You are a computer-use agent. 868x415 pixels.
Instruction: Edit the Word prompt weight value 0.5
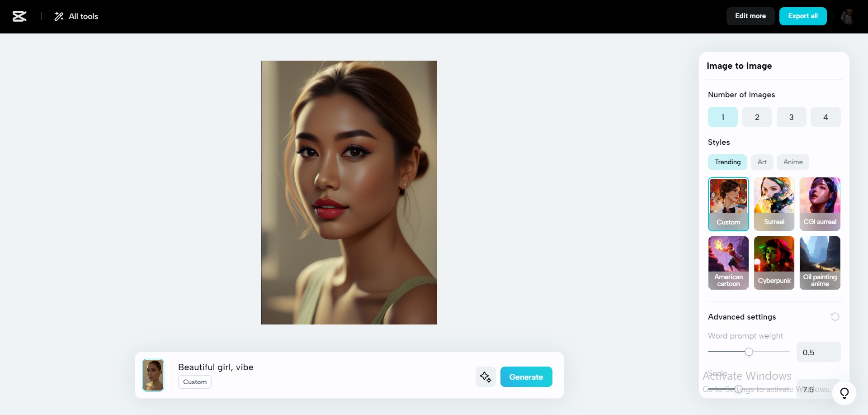[x=818, y=352]
